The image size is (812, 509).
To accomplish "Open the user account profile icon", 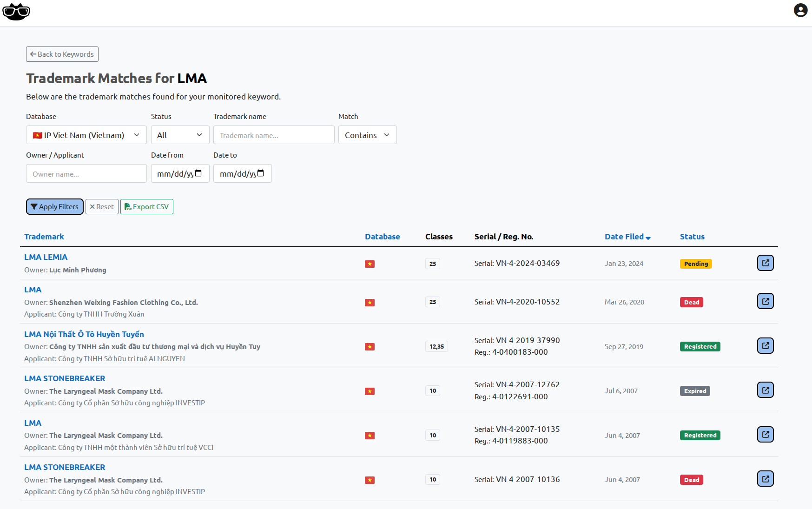I will coord(800,10).
